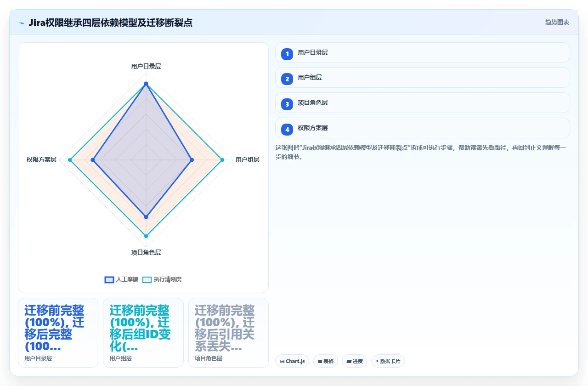
Task: Click the 用户目录层 radar axis label
Action: (146, 66)
